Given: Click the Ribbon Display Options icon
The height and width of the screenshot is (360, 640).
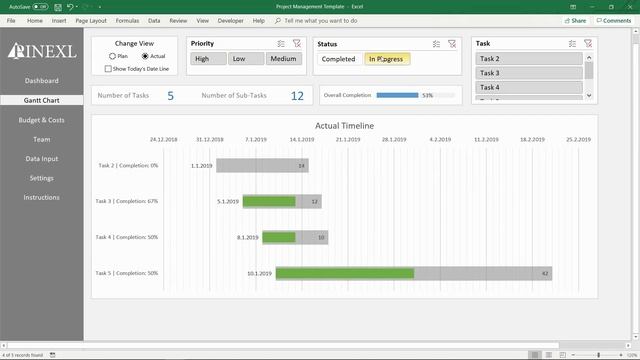Looking at the screenshot, I should [x=573, y=7].
